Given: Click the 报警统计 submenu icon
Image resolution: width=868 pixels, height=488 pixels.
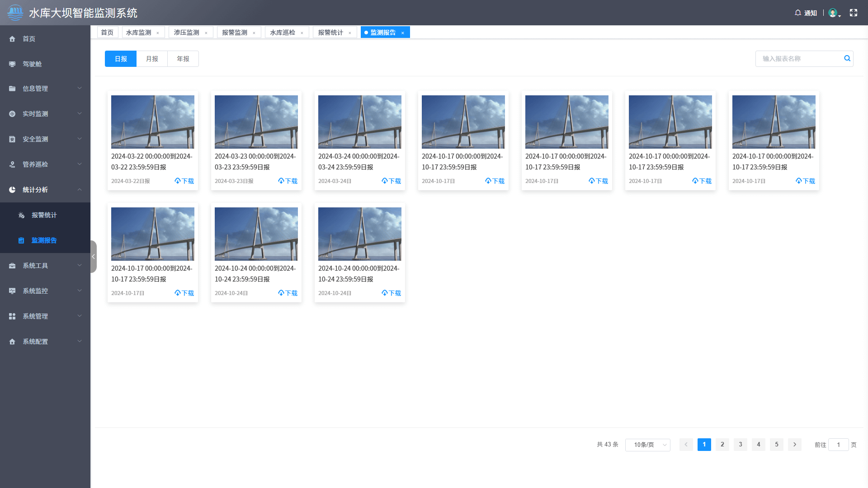Looking at the screenshot, I should (21, 215).
